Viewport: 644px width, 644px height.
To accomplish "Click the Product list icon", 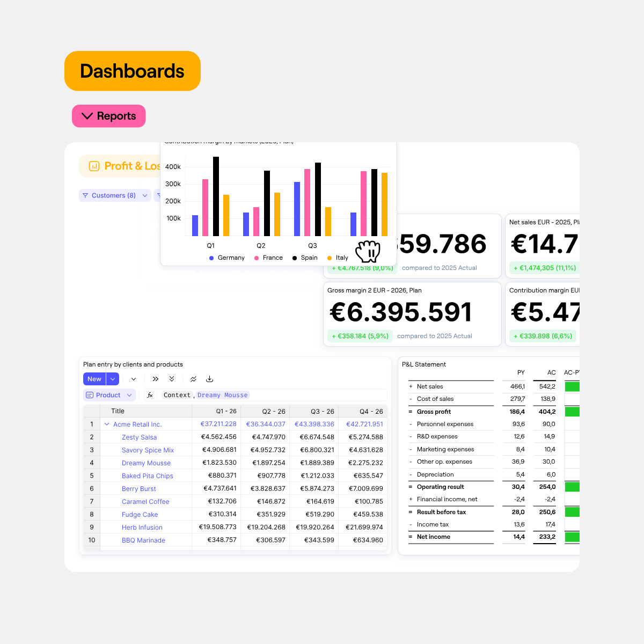I will pyautogui.click(x=90, y=395).
